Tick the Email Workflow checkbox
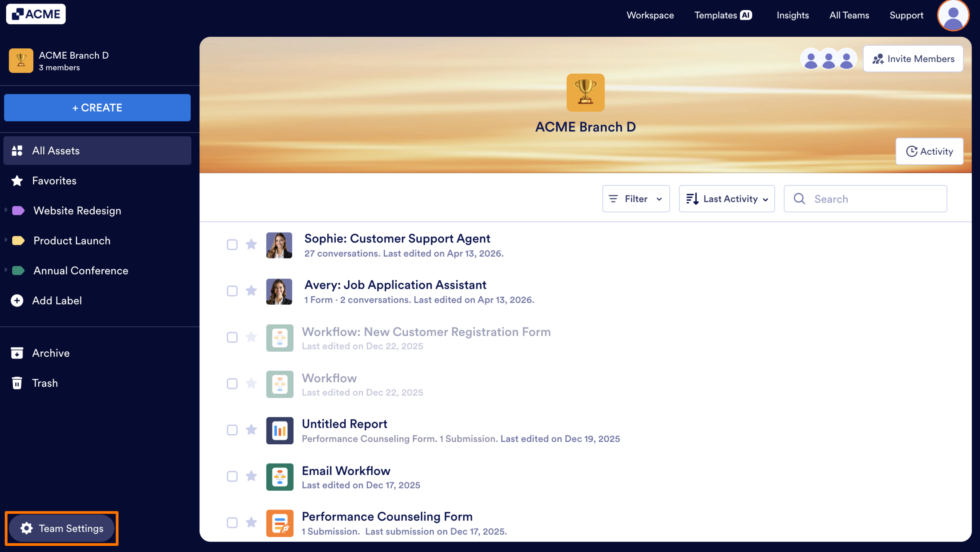Screen dimensions: 980x552 pyautogui.click(x=232, y=476)
